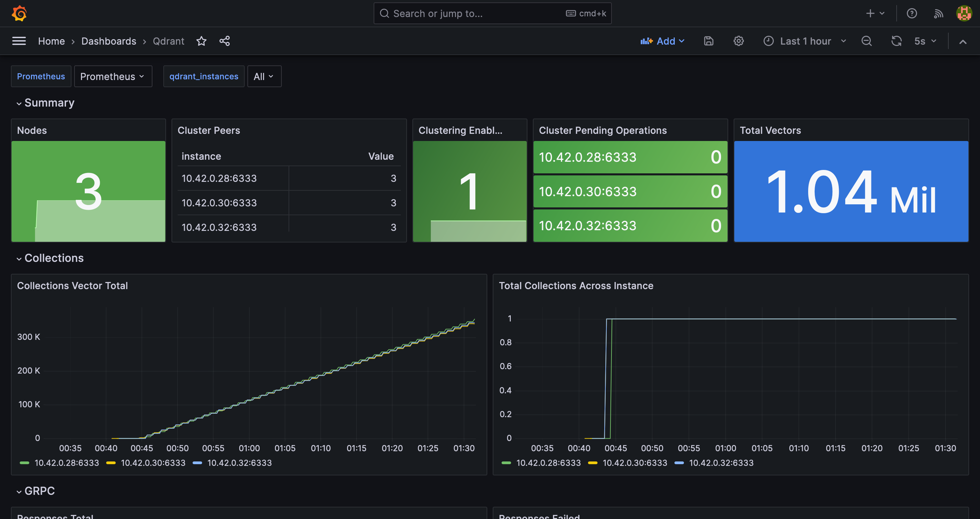Sort Cluster Peers by Value column
The height and width of the screenshot is (519, 980).
point(381,156)
